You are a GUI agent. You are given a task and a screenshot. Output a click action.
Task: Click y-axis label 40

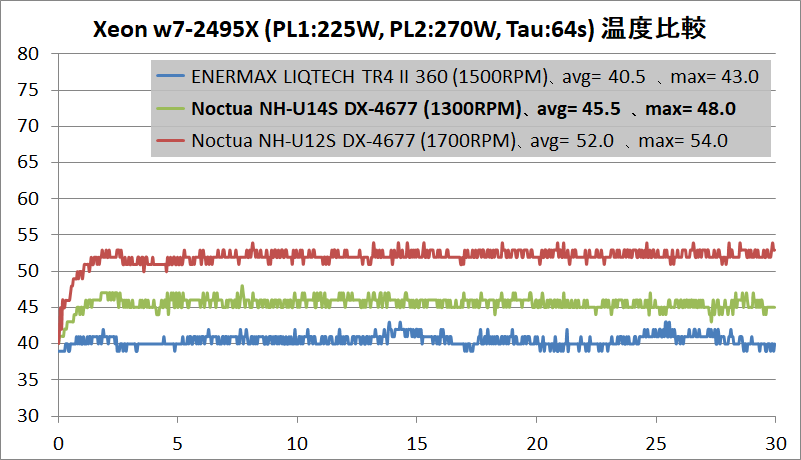coord(28,343)
